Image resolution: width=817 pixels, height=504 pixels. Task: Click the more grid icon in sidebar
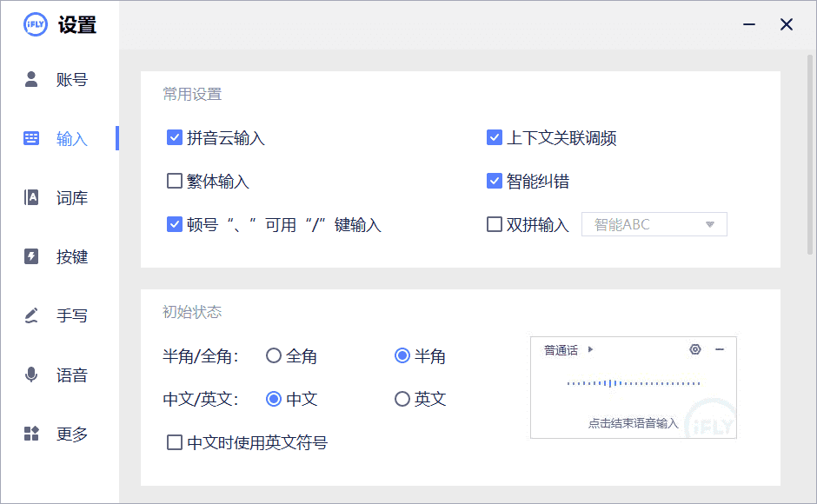coord(31,434)
